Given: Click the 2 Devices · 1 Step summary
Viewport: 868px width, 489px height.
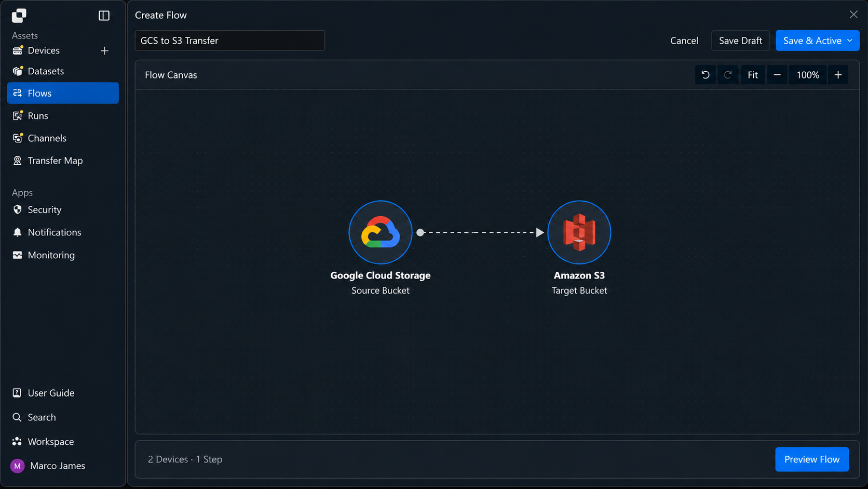Looking at the screenshot, I should tap(185, 459).
